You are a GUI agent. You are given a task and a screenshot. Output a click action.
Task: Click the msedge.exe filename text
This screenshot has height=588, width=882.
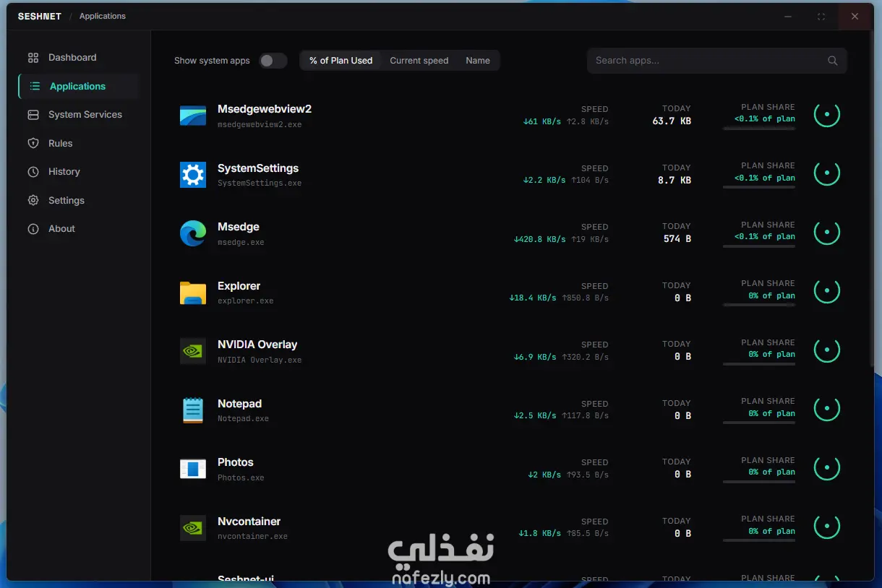click(241, 243)
